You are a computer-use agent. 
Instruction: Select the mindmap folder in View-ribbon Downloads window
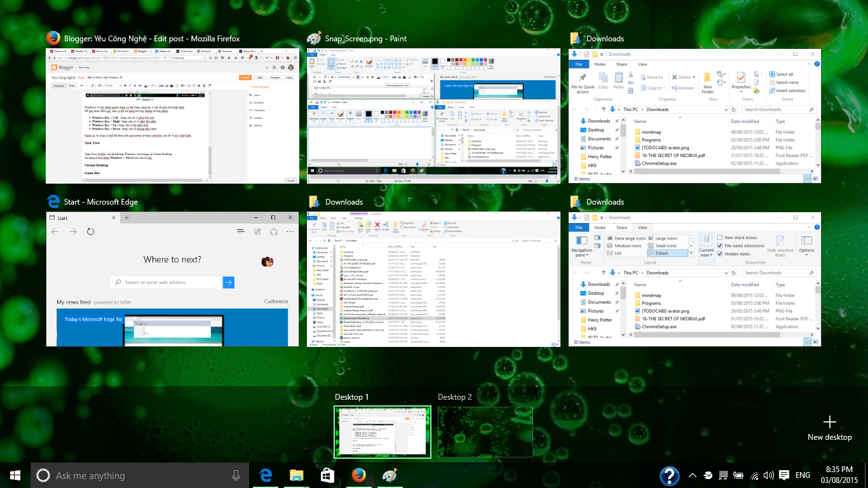(647, 295)
